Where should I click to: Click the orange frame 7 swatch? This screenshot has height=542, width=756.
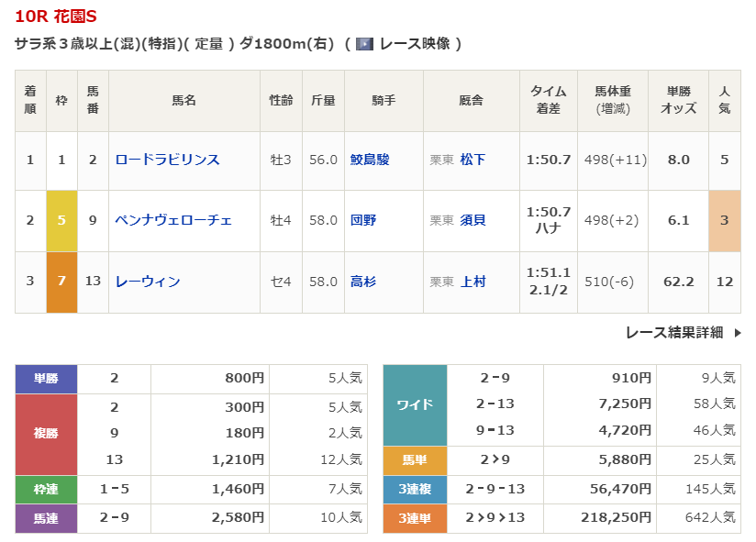click(x=61, y=282)
